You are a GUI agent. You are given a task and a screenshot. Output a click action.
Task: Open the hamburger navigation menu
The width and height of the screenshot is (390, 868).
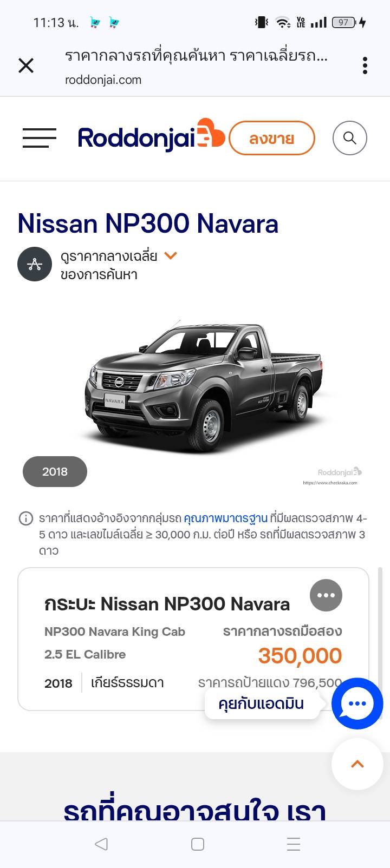[x=40, y=138]
